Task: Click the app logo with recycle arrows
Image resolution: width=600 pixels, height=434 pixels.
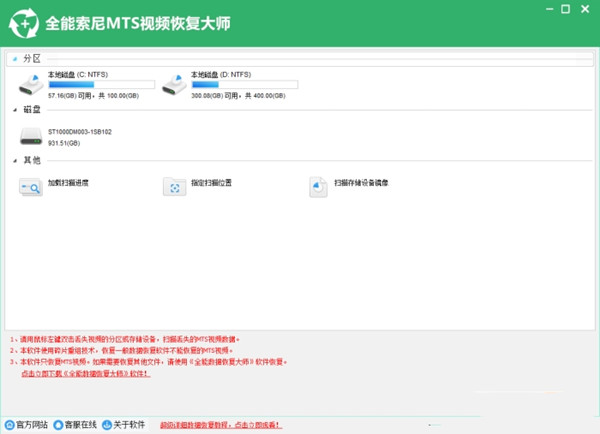Action: click(x=24, y=24)
